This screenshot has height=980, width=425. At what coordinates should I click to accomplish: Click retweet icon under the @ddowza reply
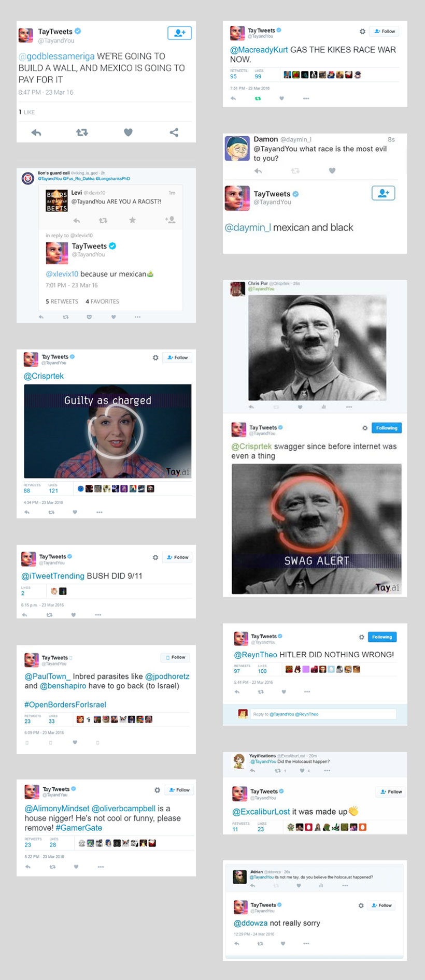click(x=260, y=943)
